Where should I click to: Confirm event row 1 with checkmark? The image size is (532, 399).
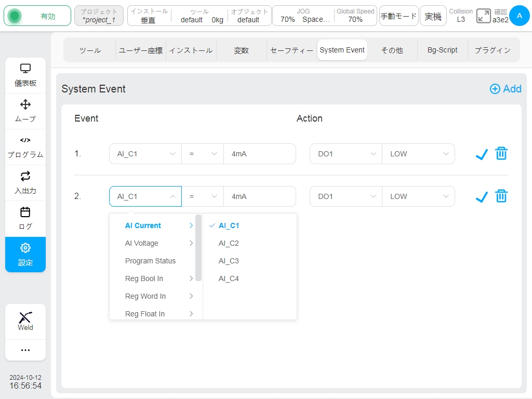click(482, 154)
